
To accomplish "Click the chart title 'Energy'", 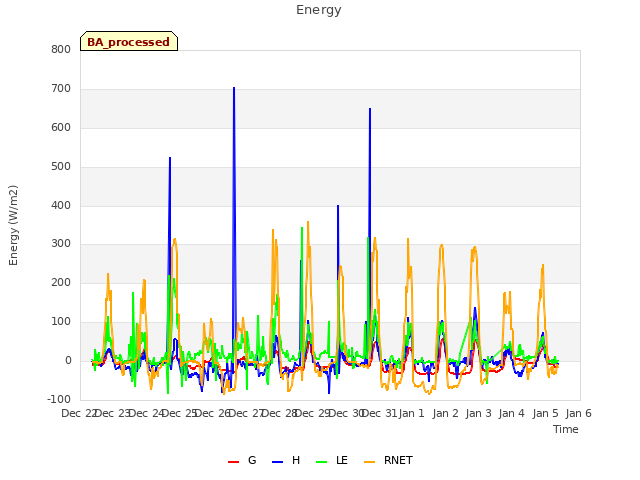I will tap(318, 10).
